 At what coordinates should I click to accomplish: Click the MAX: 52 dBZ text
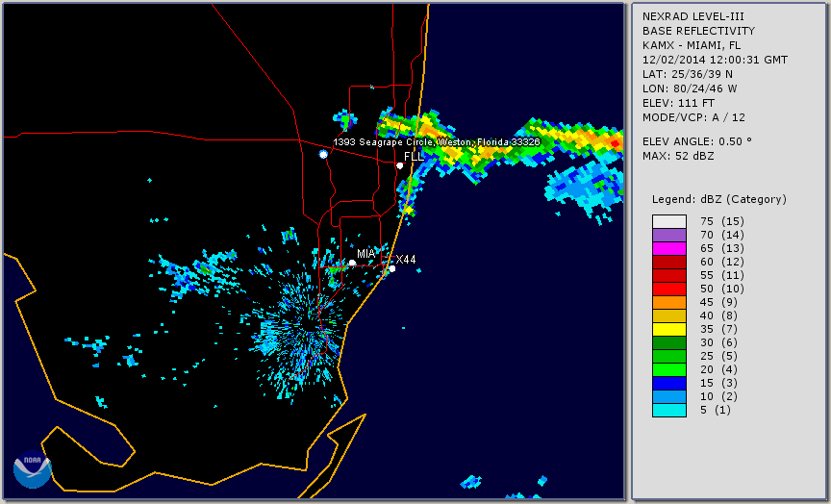(x=678, y=156)
